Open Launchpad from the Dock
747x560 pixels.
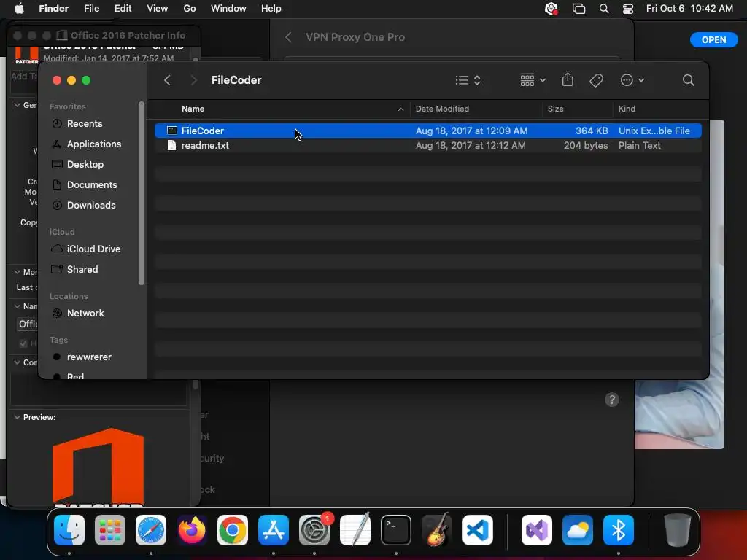(x=110, y=530)
